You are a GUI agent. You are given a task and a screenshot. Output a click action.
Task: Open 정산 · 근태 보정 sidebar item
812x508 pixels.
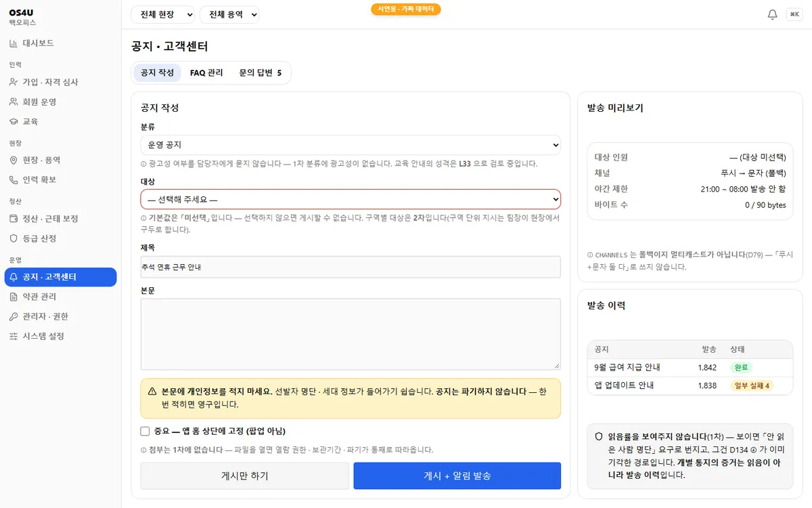pos(61,219)
